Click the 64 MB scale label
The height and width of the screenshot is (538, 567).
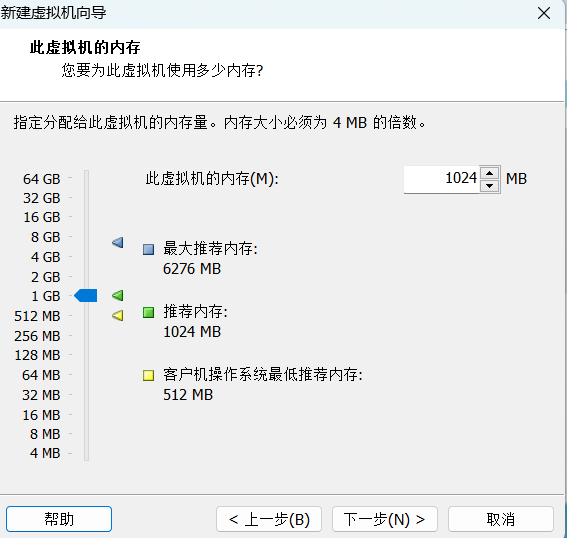point(41,375)
